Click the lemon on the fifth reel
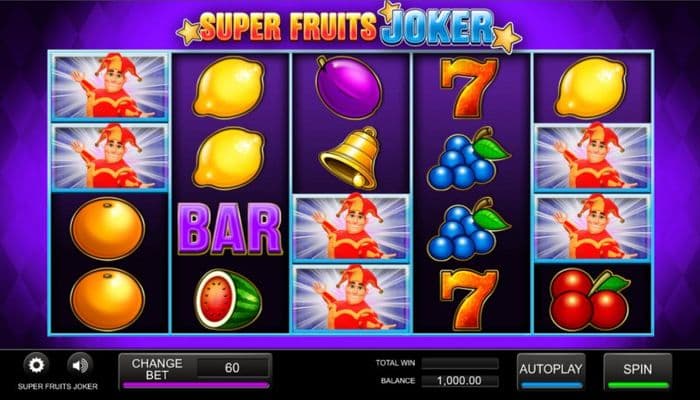Image resolution: width=700 pixels, height=400 pixels. pyautogui.click(x=591, y=88)
